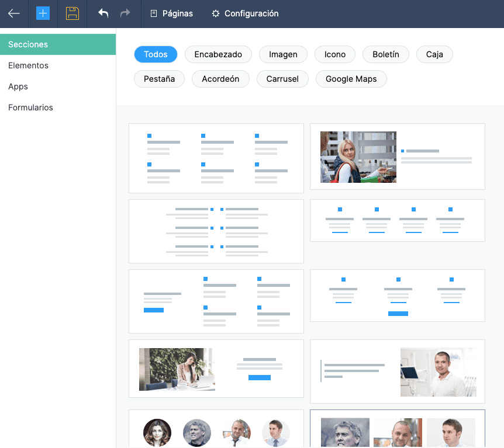Choose the four round team portraits template
The image size is (504, 448).
216,429
